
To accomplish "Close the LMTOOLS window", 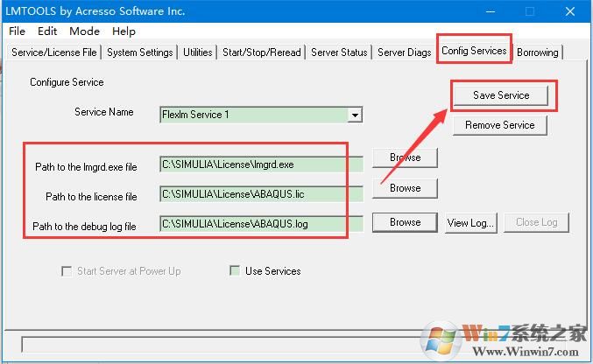I will pyautogui.click(x=570, y=11).
